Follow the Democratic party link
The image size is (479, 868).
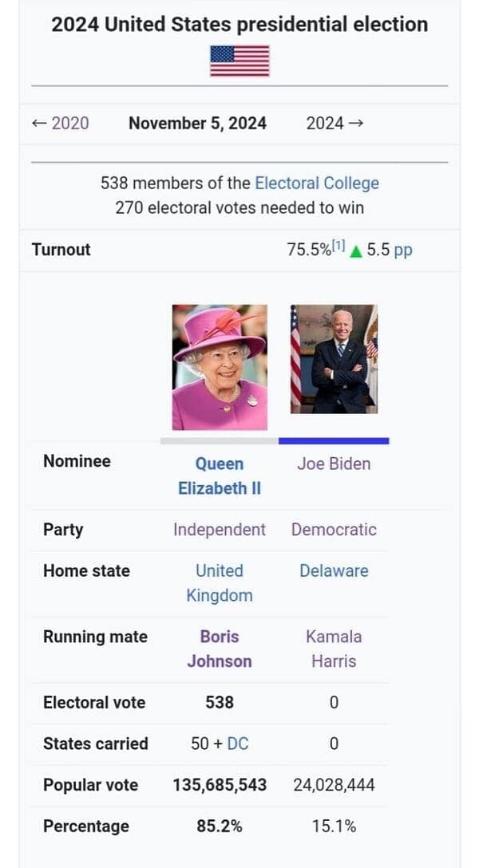click(x=334, y=529)
